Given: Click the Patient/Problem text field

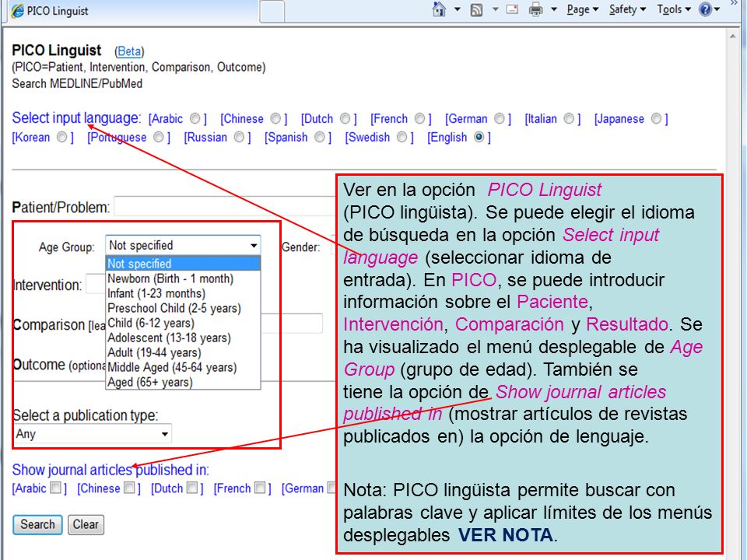Looking at the screenshot, I should 225,207.
